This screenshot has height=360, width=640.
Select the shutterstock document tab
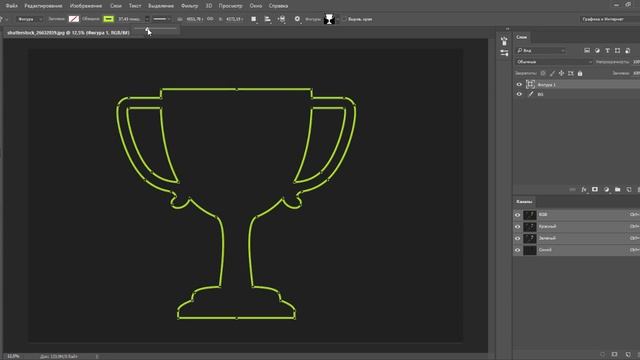68,32
